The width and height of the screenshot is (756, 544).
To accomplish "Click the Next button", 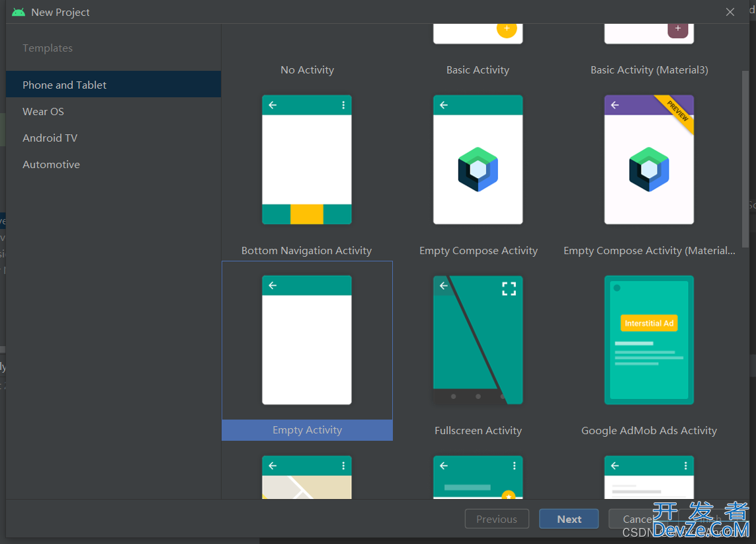I will point(569,519).
